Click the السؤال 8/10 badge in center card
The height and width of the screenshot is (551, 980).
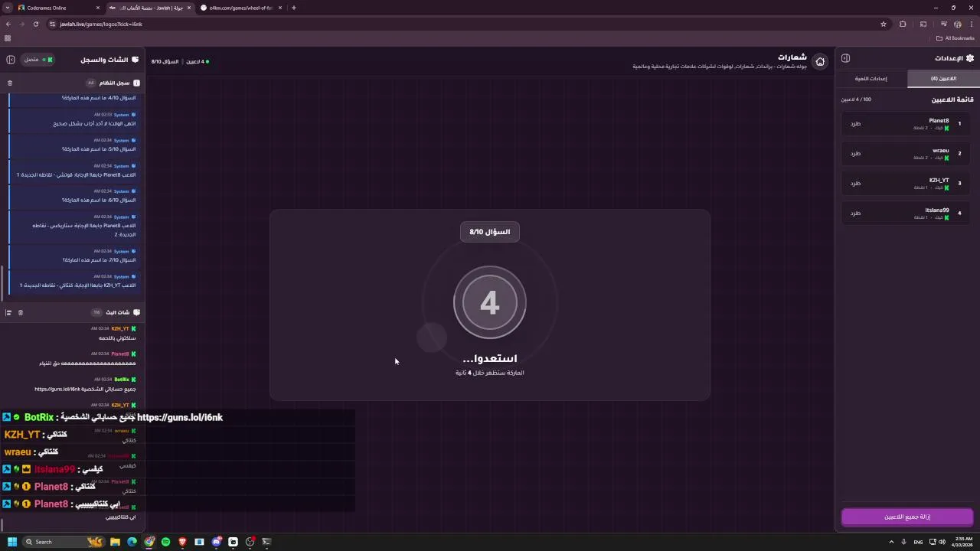(x=490, y=232)
